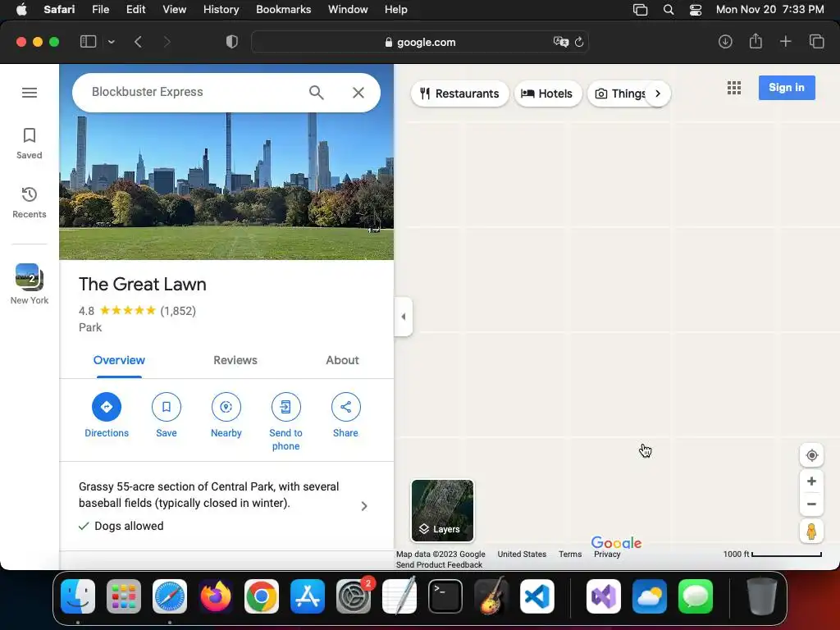
Task: Open the Saved places icon
Action: (x=30, y=143)
